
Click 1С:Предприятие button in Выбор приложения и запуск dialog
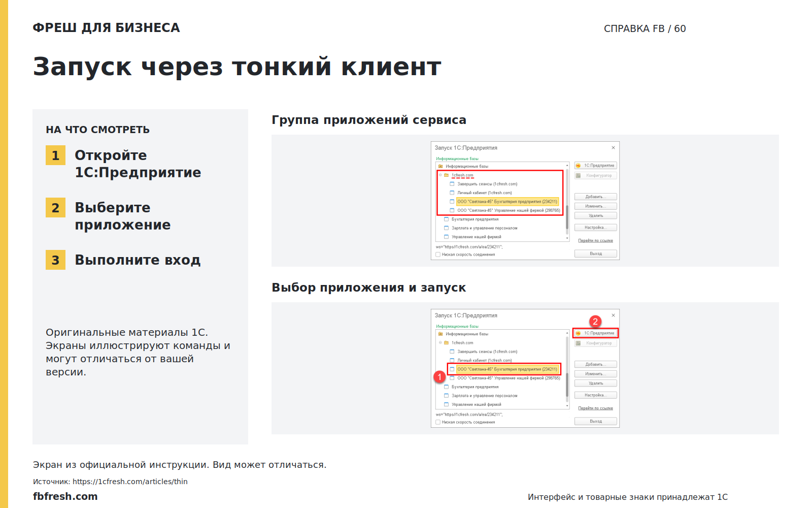pos(596,333)
